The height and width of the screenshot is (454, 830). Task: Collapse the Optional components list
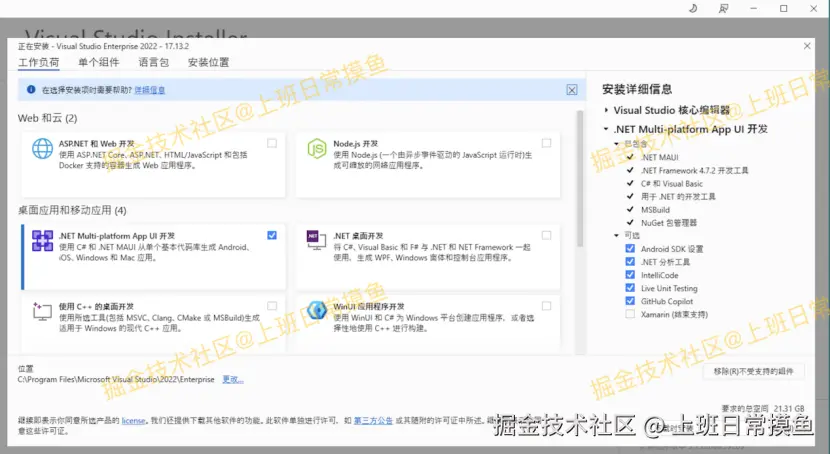click(616, 235)
